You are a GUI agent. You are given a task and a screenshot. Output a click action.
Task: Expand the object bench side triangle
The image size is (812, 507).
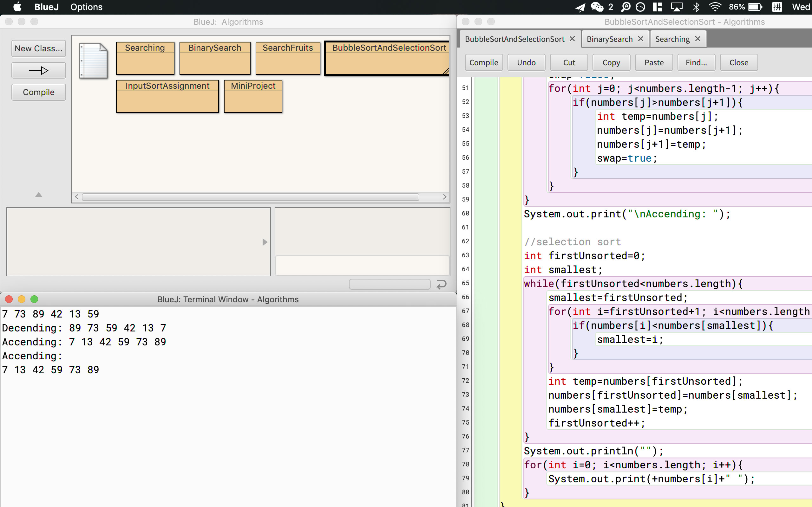(265, 242)
